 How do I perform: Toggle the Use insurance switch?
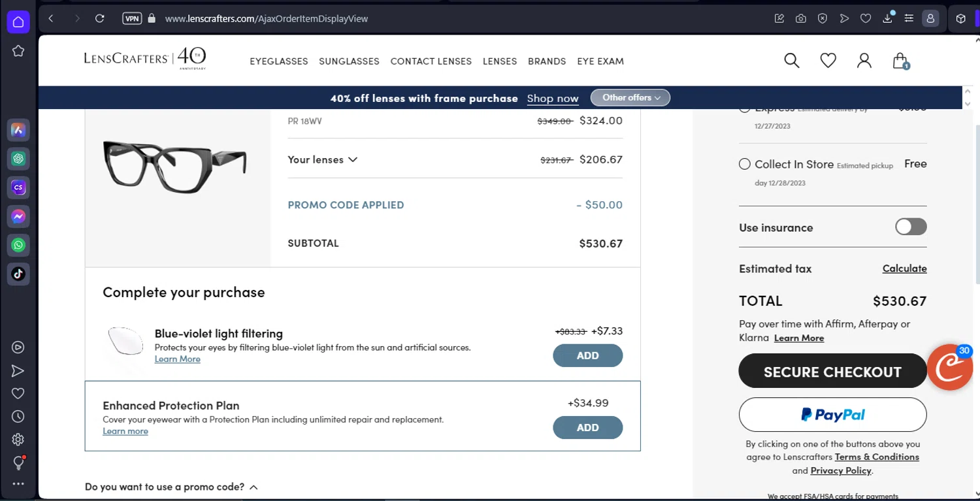[911, 227]
